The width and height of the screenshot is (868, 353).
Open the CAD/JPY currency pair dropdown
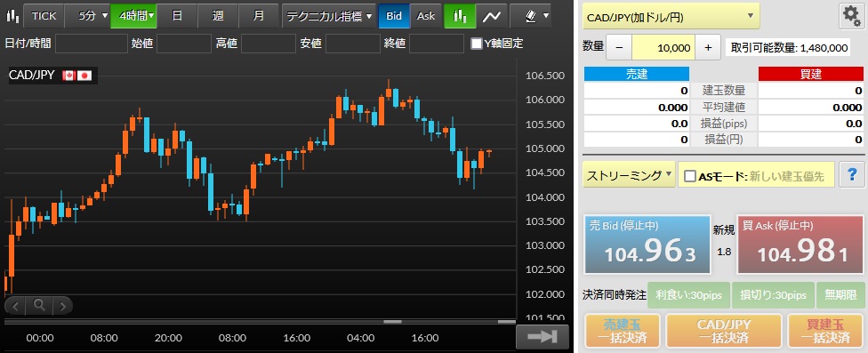671,16
